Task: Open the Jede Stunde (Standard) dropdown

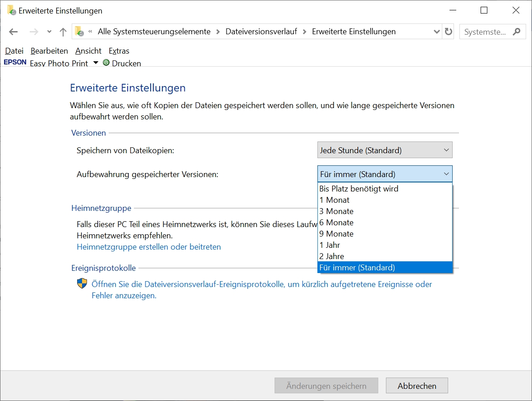Action: click(x=385, y=150)
